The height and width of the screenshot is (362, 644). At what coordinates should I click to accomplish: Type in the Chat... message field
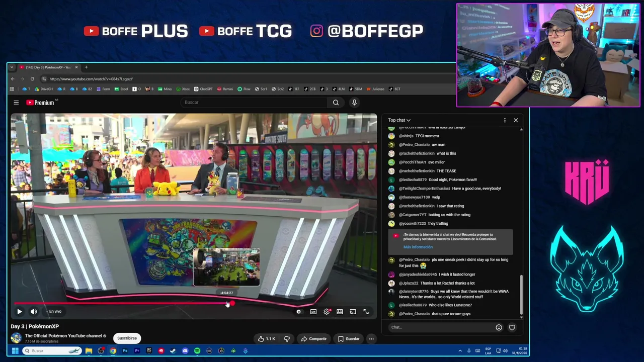pyautogui.click(x=442, y=327)
